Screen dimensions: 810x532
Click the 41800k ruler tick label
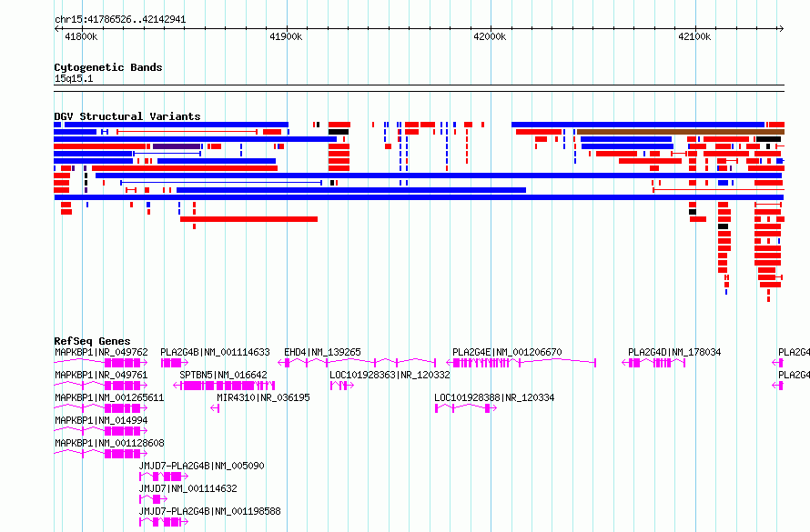81,36
